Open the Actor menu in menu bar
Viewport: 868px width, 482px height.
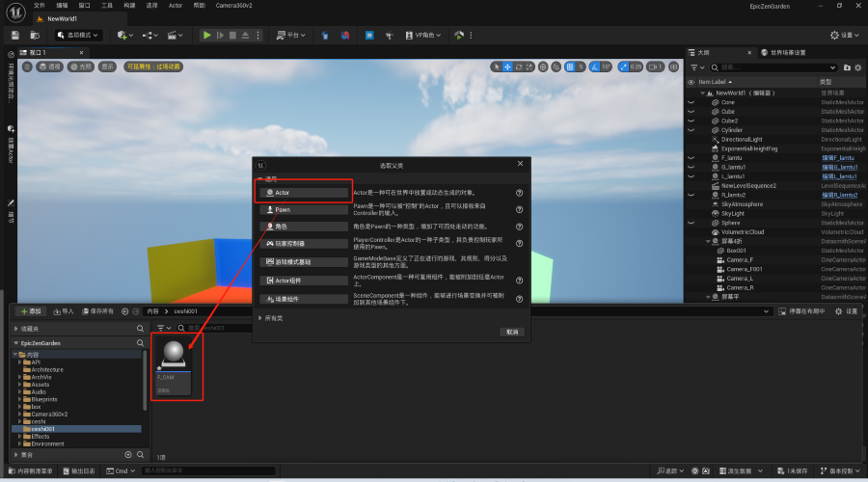[x=176, y=6]
